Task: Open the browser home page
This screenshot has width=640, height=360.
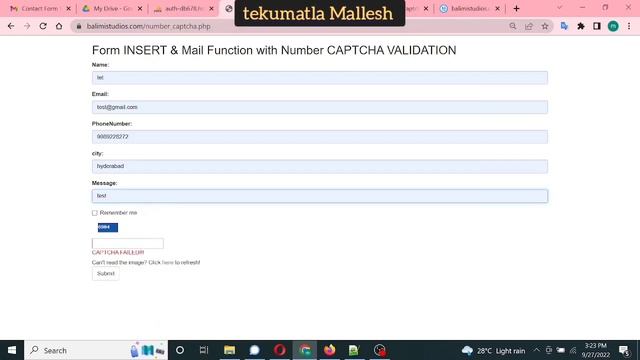Action: 59,26
